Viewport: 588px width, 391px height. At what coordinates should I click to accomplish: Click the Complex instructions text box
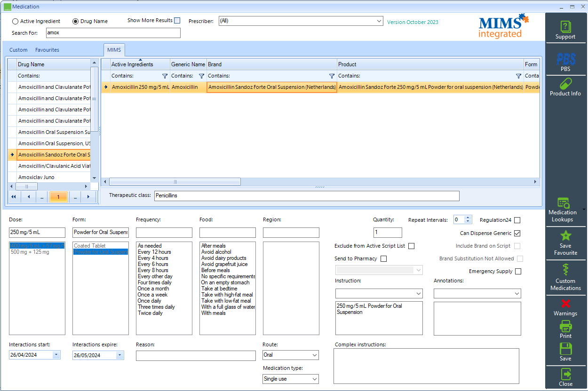[426, 366]
